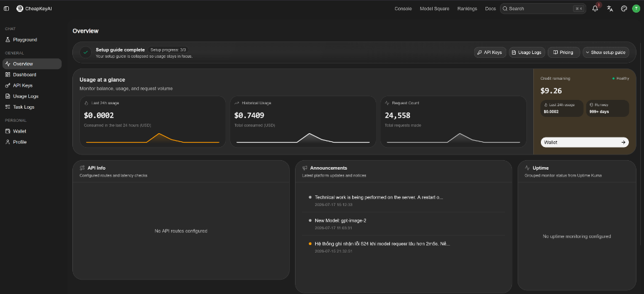This screenshot has width=644, height=294.
Task: Open the user avatar menu
Action: click(x=636, y=9)
